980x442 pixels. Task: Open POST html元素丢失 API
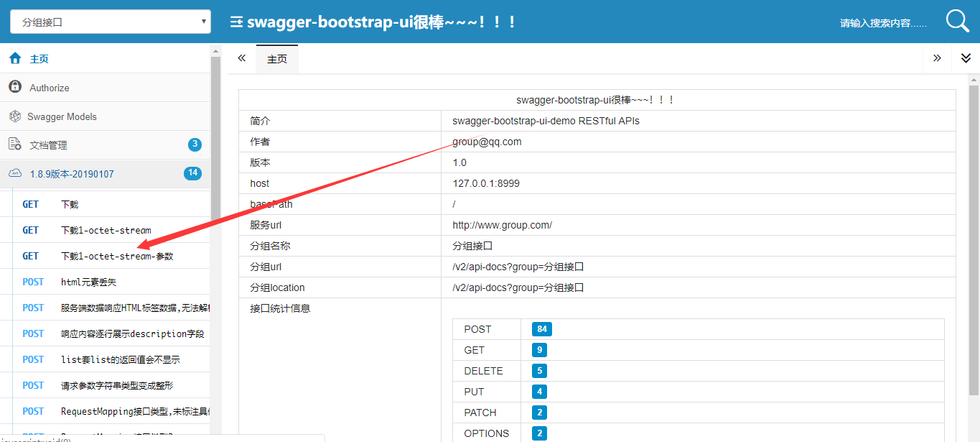tap(105, 282)
